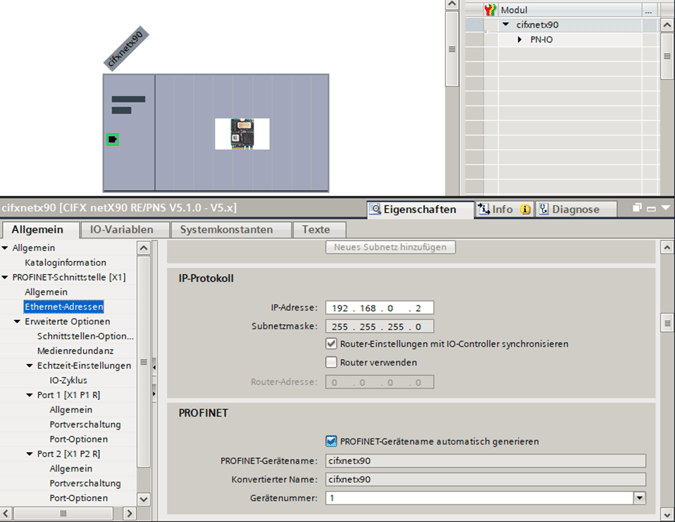Enable the Router verwenden checkbox
675x522 pixels.
click(332, 362)
